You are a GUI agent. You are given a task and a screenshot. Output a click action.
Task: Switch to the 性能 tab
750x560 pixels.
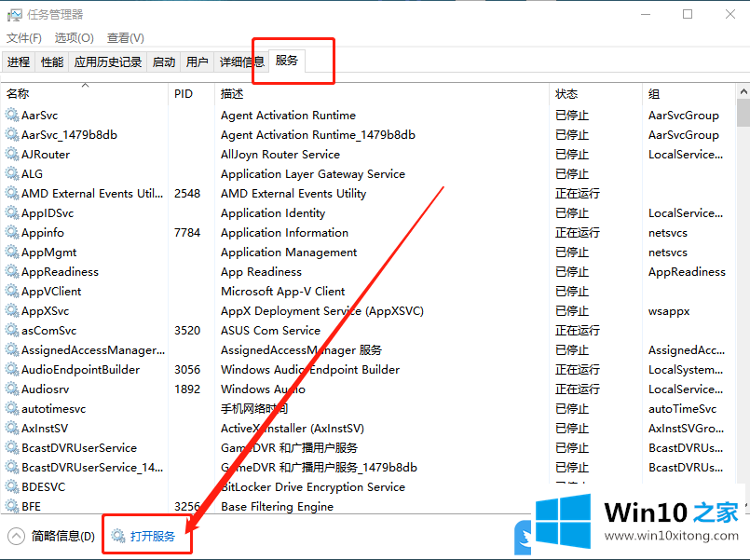pos(52,62)
